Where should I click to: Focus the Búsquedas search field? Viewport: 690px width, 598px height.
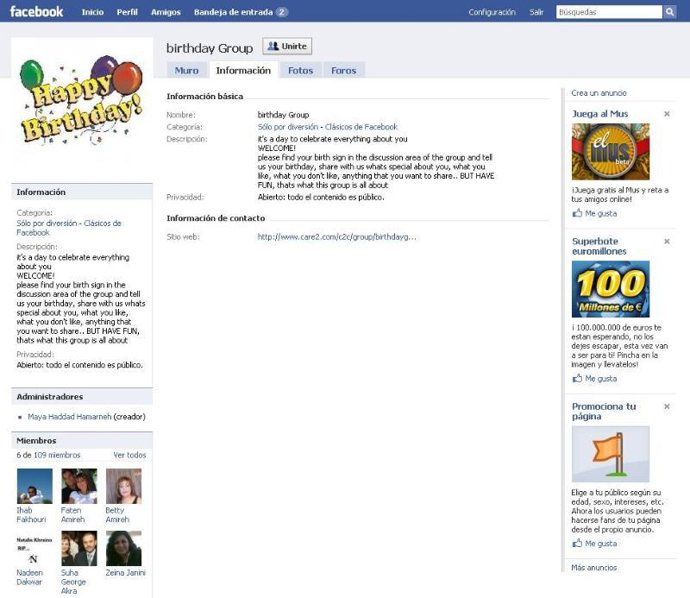point(609,12)
